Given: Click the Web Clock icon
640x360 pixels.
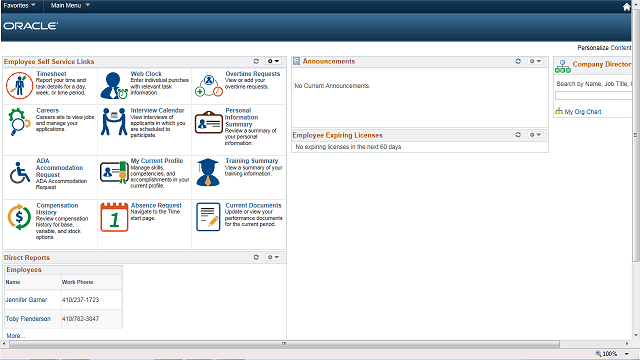Looking at the screenshot, I should coord(114,86).
